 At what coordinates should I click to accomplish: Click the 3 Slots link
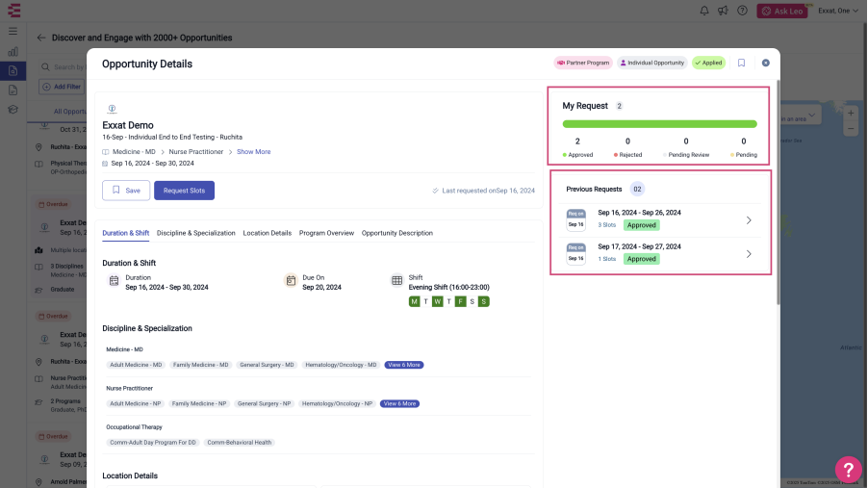606,225
